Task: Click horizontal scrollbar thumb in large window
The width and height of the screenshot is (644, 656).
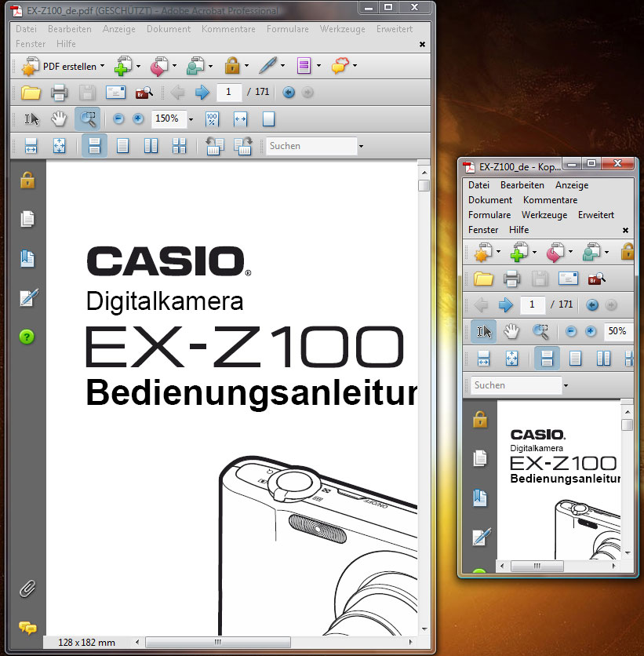Action: coord(218,642)
